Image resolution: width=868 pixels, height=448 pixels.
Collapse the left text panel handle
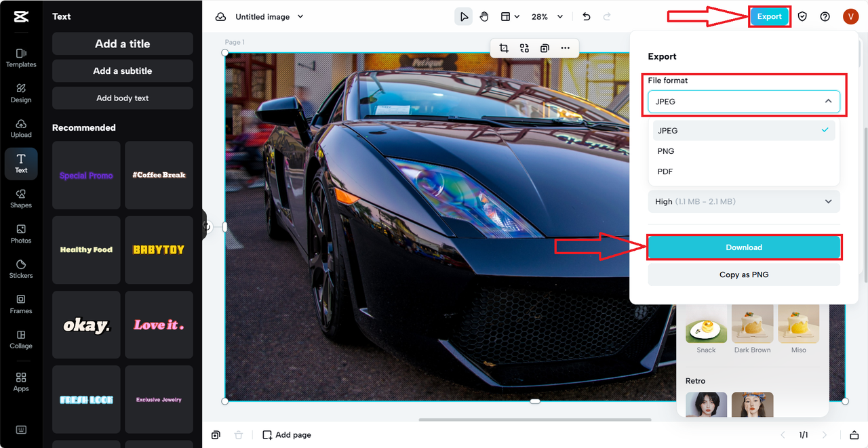205,226
